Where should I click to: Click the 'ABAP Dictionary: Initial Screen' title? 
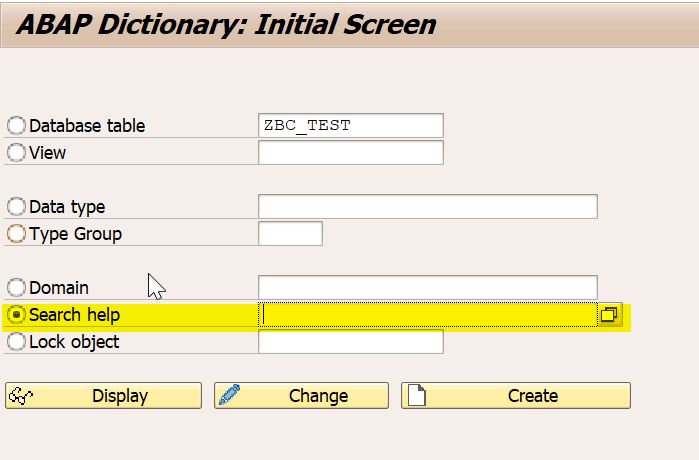click(x=226, y=25)
